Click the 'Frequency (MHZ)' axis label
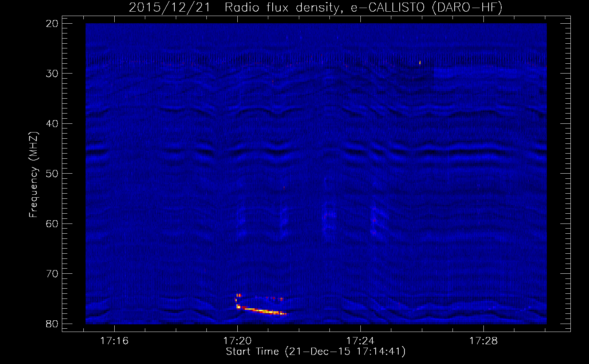The width and height of the screenshot is (589, 364). (33, 175)
